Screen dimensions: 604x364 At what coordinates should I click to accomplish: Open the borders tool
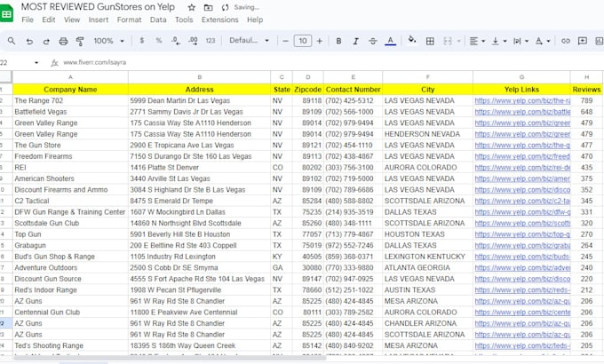(430, 41)
